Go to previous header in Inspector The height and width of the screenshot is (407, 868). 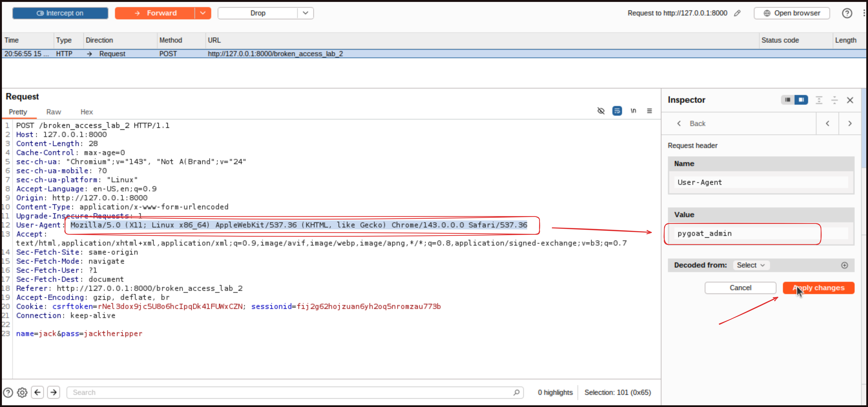point(827,124)
